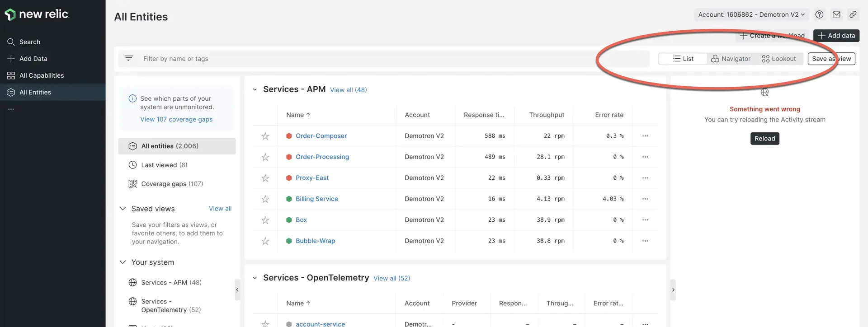Collapse the Services - APM section

coord(255,89)
